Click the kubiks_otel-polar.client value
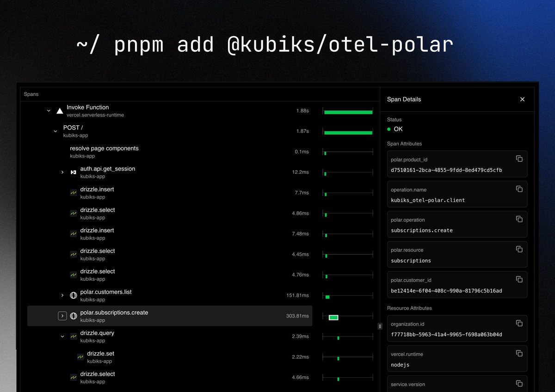555x392 pixels. [428, 200]
